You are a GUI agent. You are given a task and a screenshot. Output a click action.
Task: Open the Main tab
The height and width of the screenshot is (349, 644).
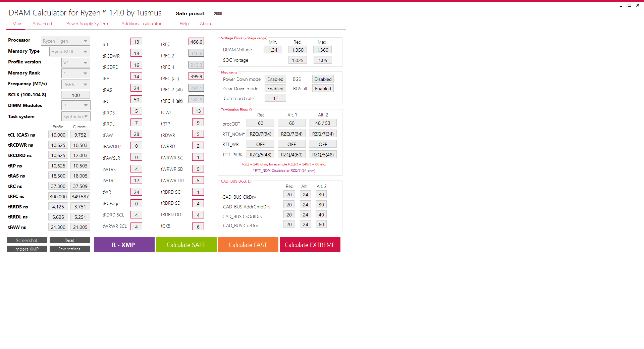[17, 23]
